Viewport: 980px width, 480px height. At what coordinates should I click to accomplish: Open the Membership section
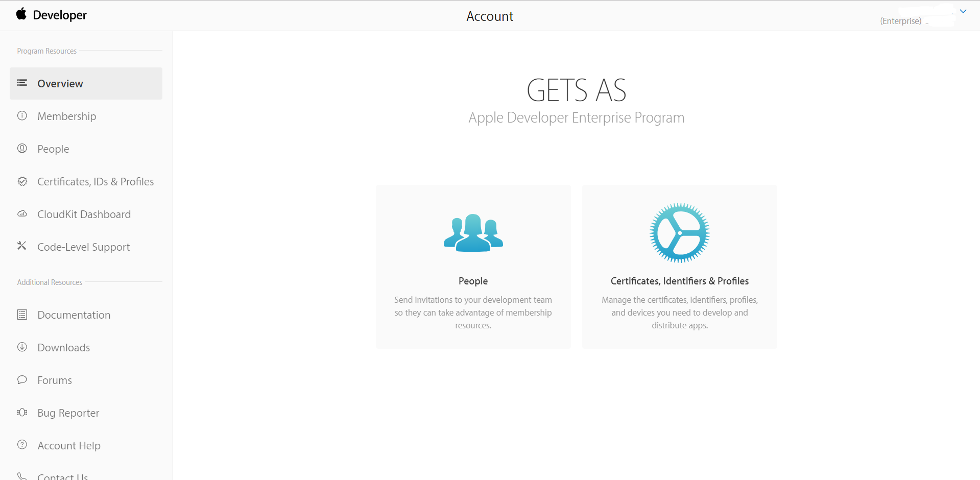click(x=66, y=116)
